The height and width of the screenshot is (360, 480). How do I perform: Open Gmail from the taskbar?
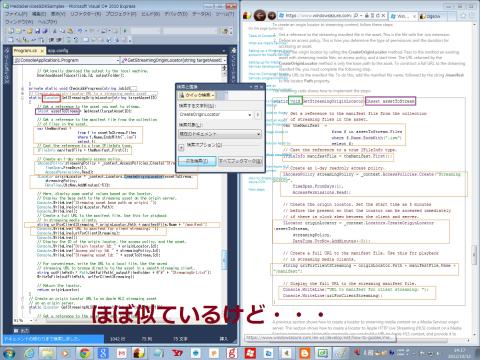point(121,353)
